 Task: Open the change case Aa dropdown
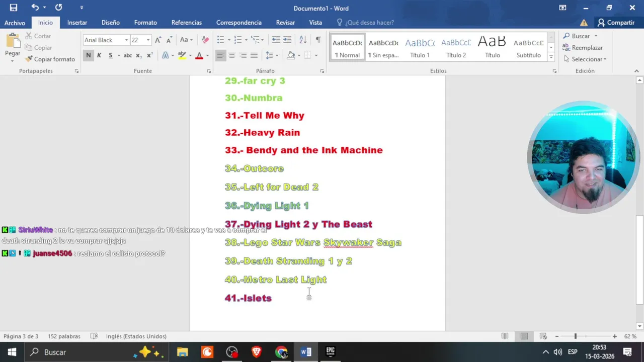[x=186, y=40]
